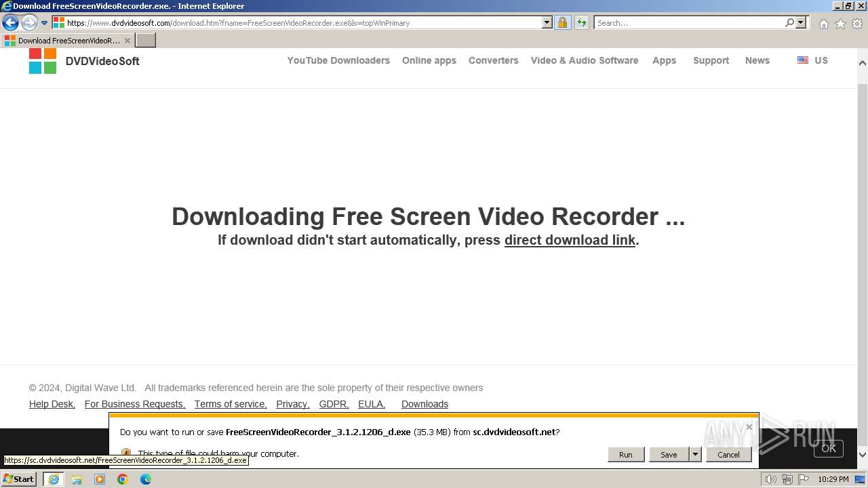Click the Home icon
The width and height of the screenshot is (868, 488).
(823, 24)
